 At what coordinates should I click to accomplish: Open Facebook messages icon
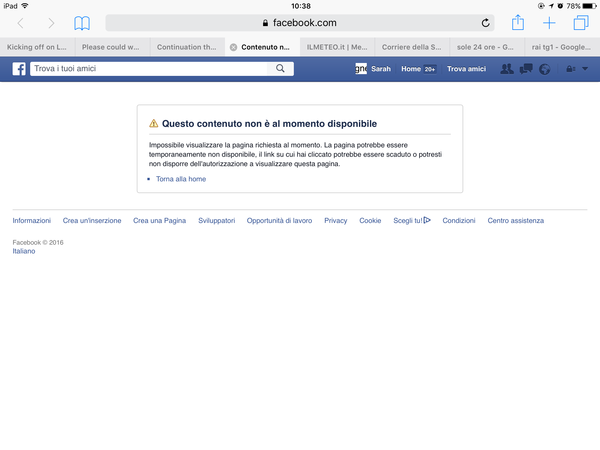click(526, 69)
